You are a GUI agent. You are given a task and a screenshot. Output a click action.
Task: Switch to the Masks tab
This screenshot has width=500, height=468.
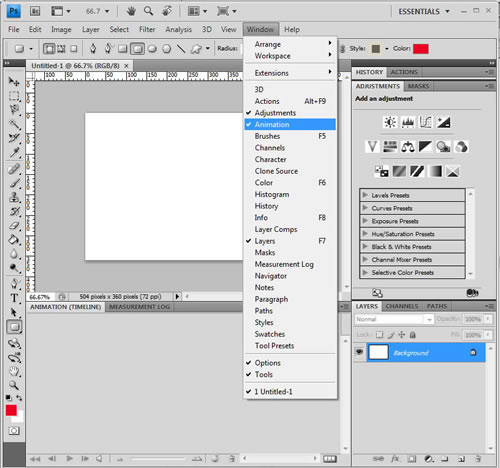click(x=419, y=86)
